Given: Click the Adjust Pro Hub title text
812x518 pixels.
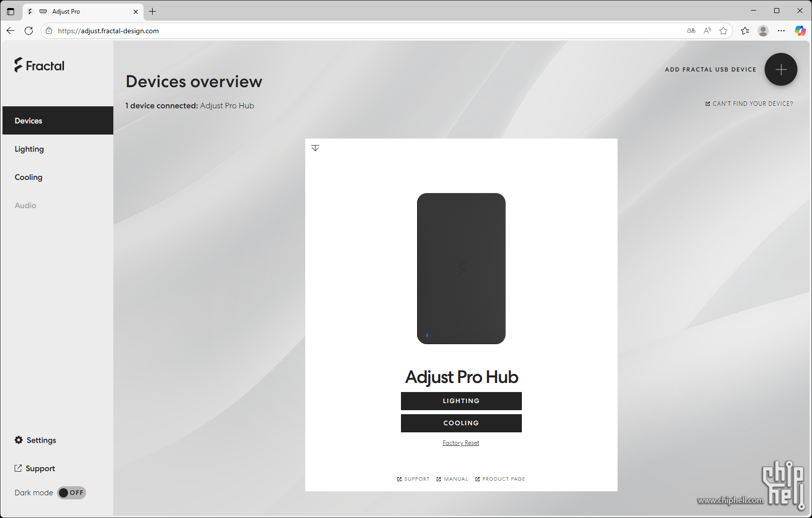Looking at the screenshot, I should [x=461, y=377].
